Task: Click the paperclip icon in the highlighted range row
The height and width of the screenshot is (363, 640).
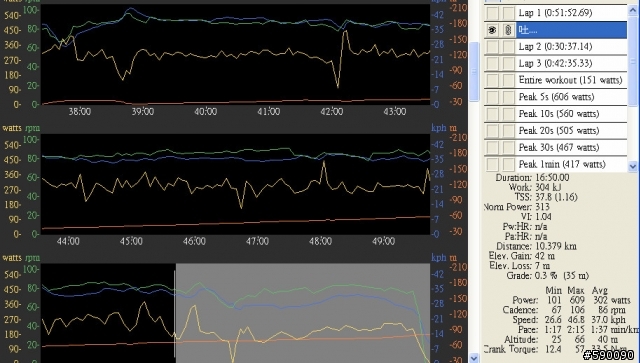Action: [508, 30]
